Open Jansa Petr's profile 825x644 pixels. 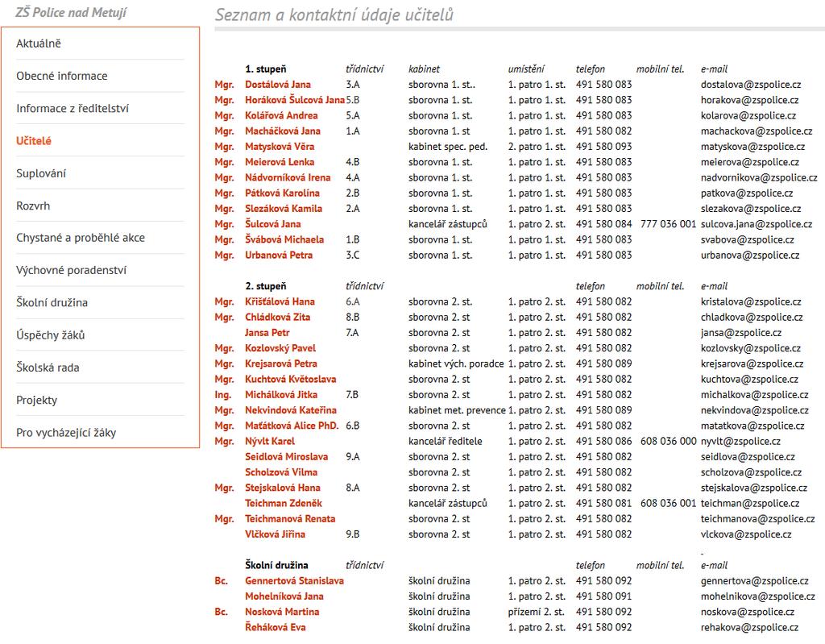pyautogui.click(x=267, y=334)
